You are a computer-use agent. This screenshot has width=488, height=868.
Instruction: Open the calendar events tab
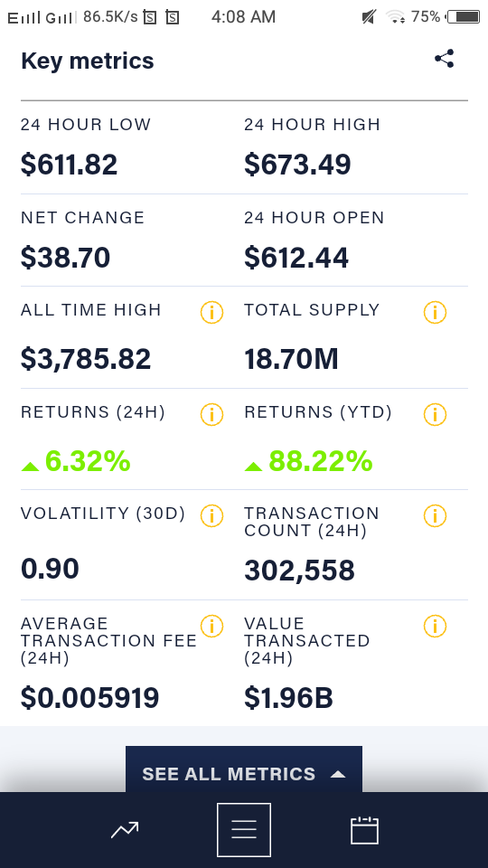pos(364,830)
